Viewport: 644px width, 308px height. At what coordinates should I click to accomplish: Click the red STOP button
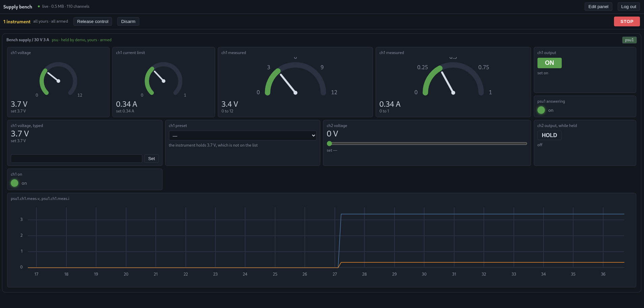(x=626, y=21)
